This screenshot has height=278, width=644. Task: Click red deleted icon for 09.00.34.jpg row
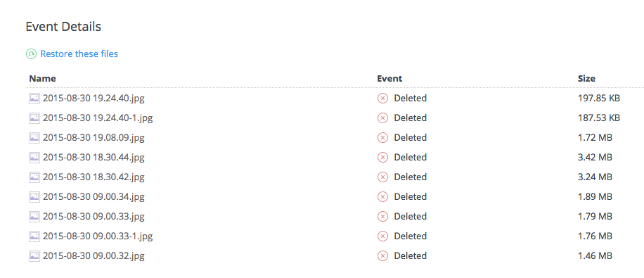382,197
